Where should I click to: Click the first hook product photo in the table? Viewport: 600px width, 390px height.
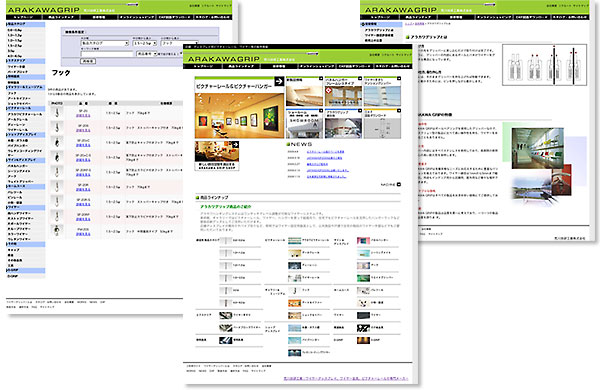click(x=57, y=113)
